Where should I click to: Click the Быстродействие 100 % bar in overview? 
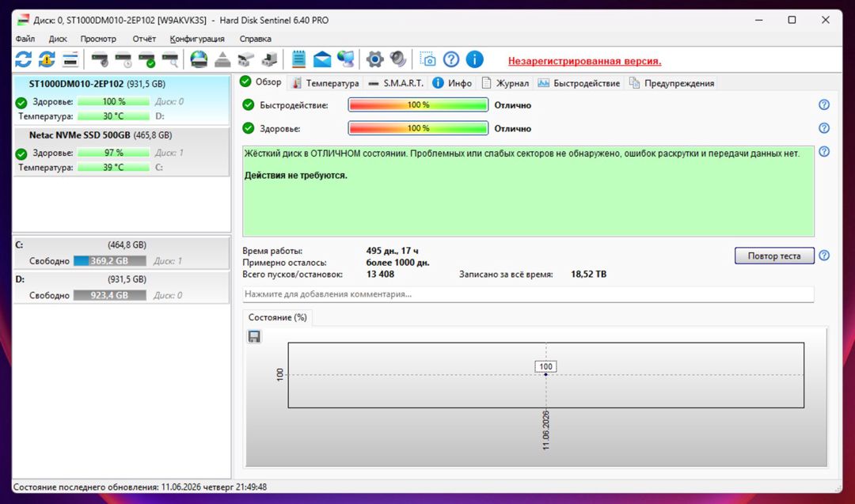tap(418, 104)
